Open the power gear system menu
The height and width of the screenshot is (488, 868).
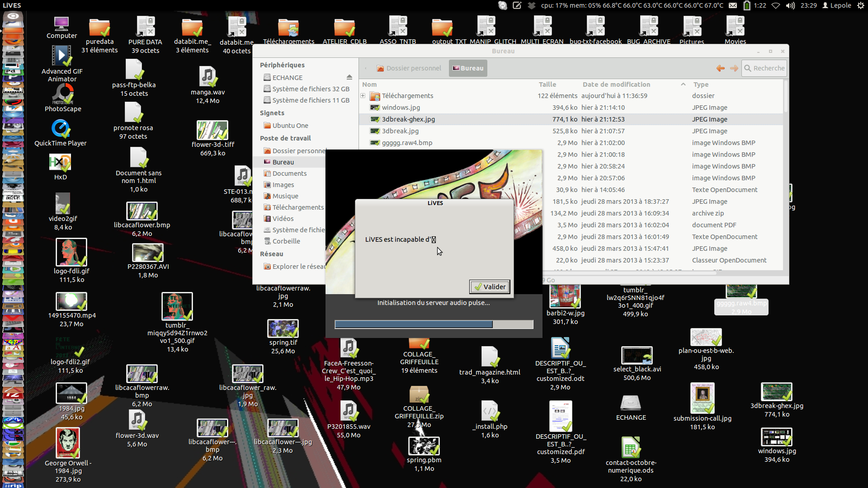point(860,5)
